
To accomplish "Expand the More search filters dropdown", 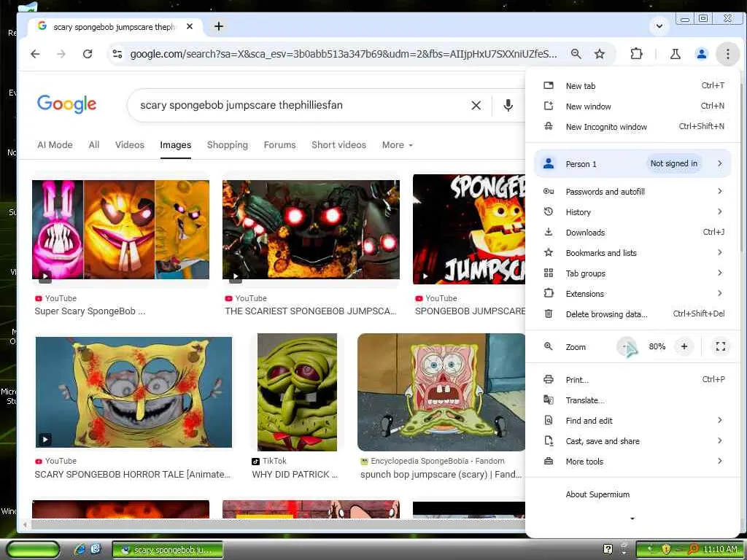I will click(x=398, y=145).
